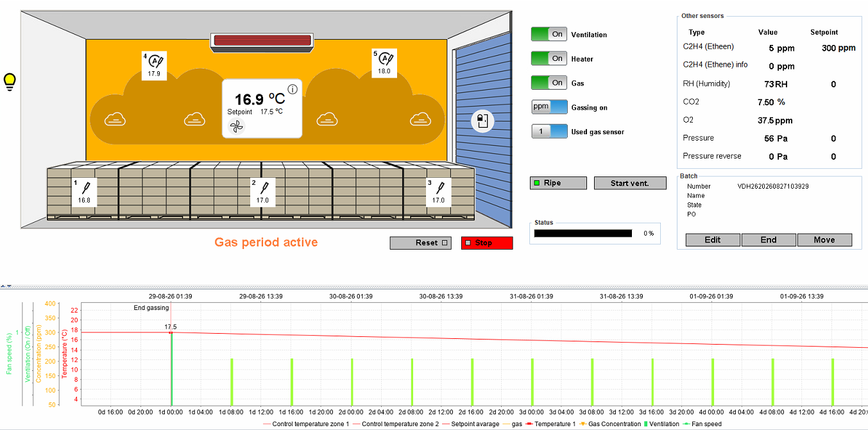Select air sensor 4 showing 17.9
Image resolution: width=868 pixels, height=430 pixels.
[x=155, y=65]
